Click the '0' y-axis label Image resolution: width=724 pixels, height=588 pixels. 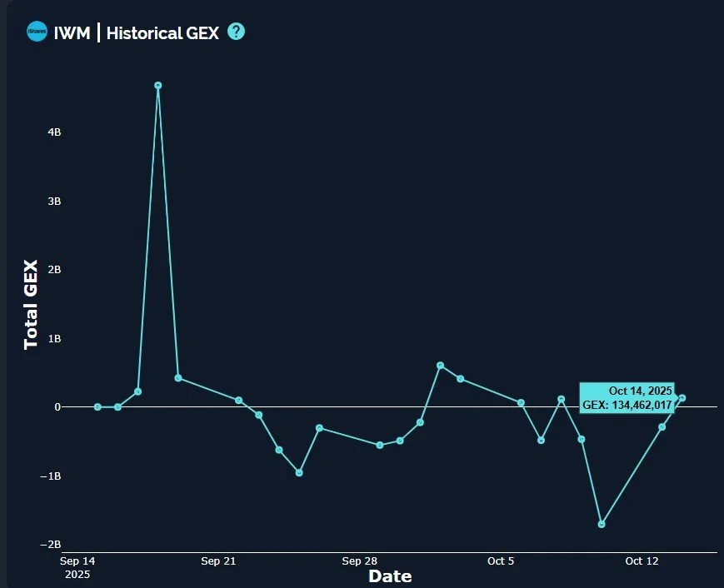coord(57,407)
